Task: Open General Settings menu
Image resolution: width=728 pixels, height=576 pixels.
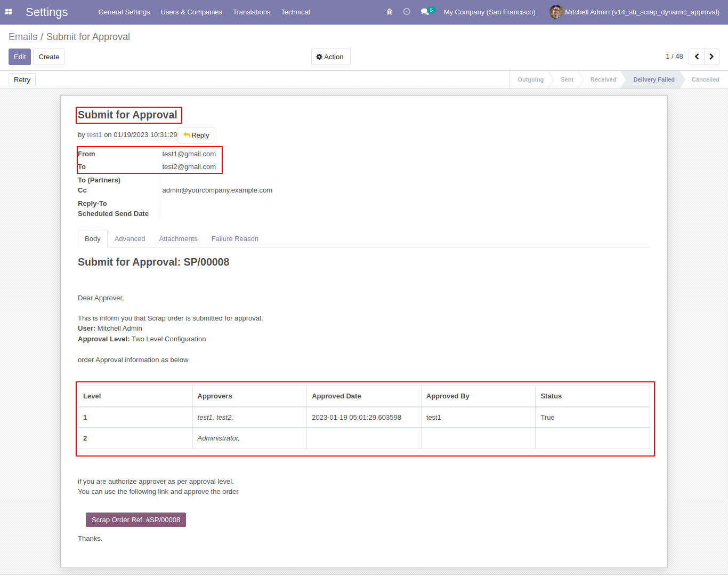Action: [x=124, y=12]
